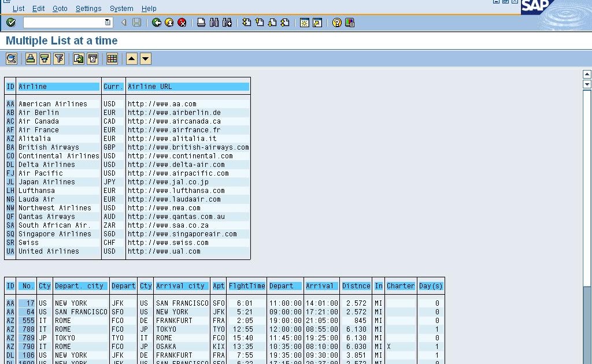Open the System menu

pyautogui.click(x=121, y=8)
